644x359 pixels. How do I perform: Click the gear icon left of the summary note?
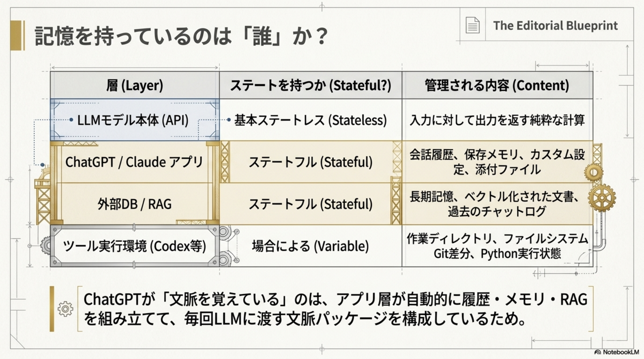tap(66, 309)
